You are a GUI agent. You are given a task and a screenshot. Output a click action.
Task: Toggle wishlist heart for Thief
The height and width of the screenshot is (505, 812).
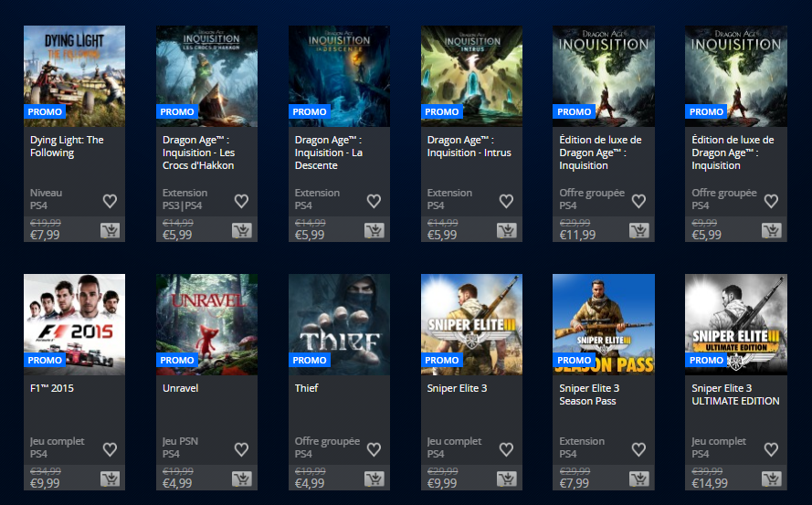pos(374,449)
